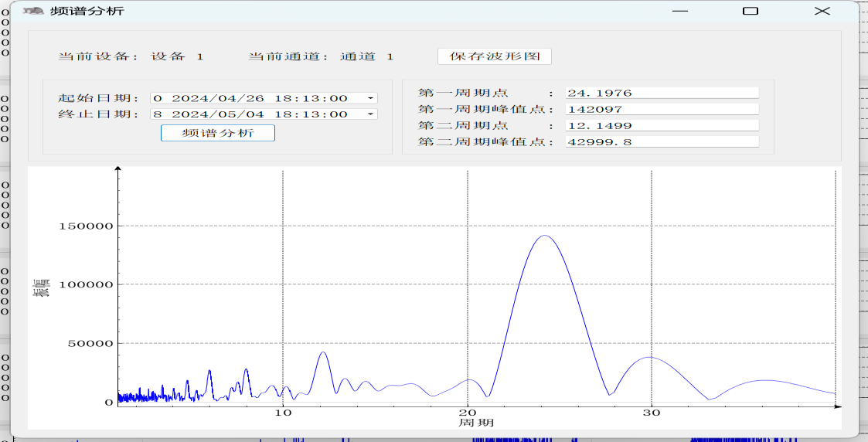The width and height of the screenshot is (868, 442).
Task: Click the main peak near period 24
Action: 545,235
